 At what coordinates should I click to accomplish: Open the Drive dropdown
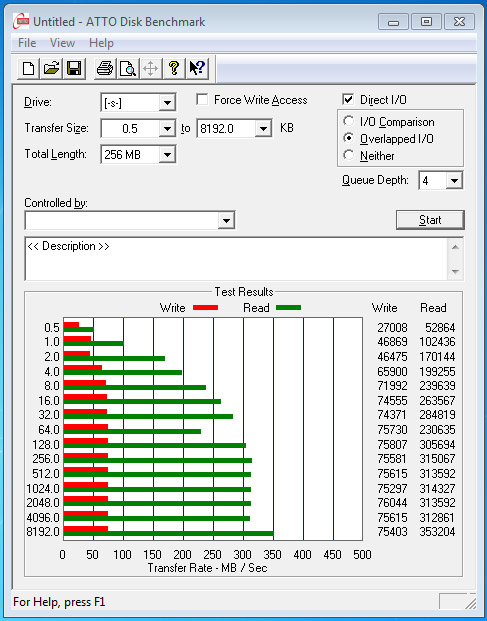pyautogui.click(x=167, y=103)
